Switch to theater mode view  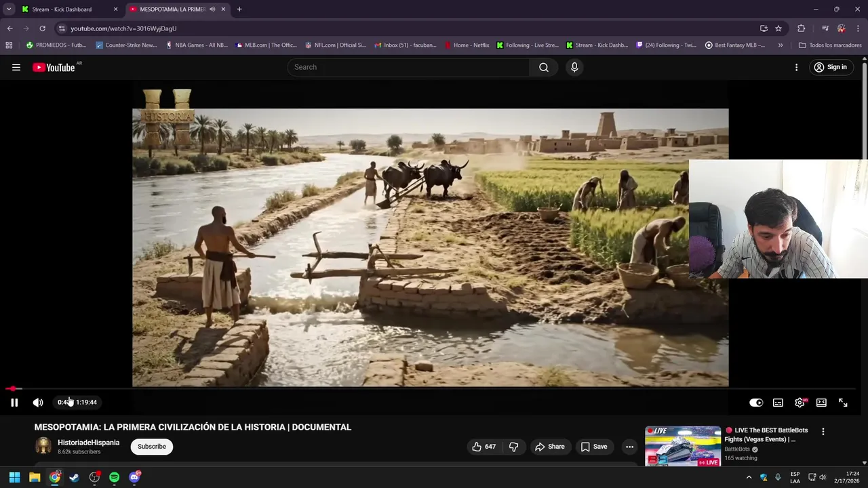[821, 403]
